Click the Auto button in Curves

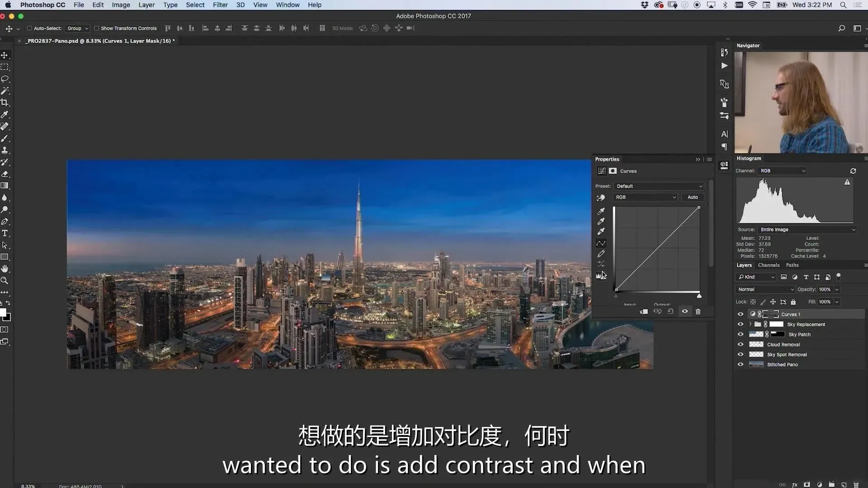[x=692, y=197]
